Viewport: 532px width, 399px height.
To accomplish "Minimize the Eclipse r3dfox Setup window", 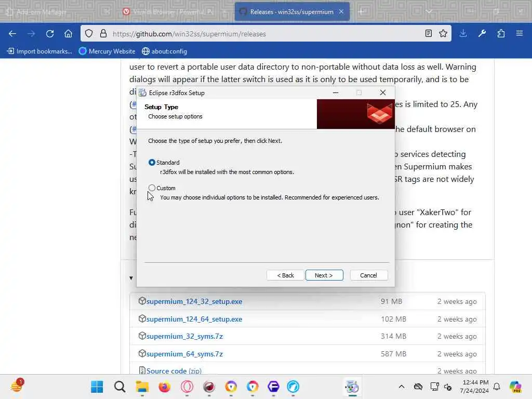I will pyautogui.click(x=336, y=92).
